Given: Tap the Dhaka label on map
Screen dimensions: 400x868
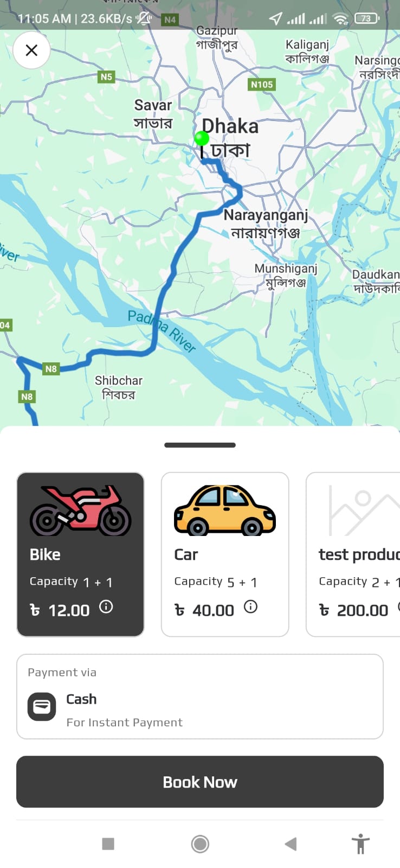Looking at the screenshot, I should [x=230, y=126].
